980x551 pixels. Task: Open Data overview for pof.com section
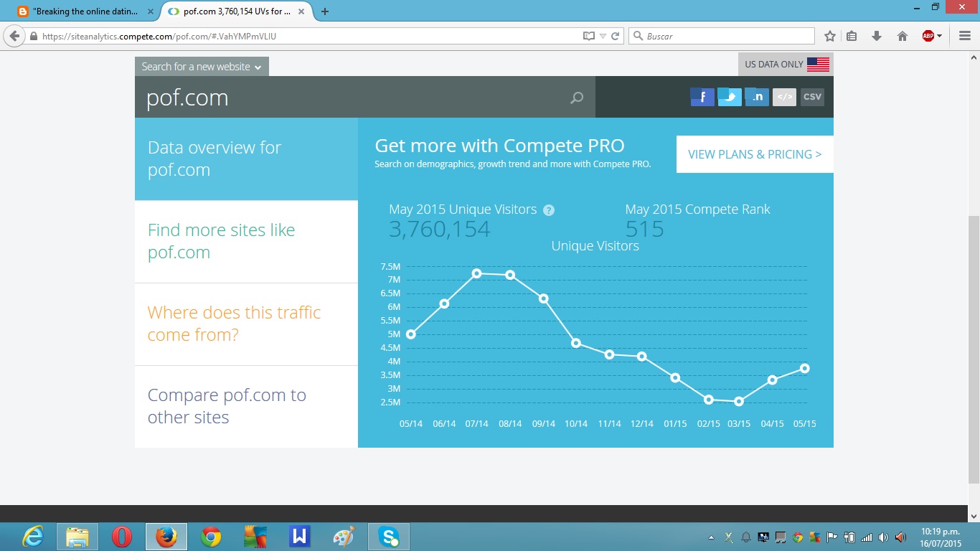pyautogui.click(x=246, y=159)
